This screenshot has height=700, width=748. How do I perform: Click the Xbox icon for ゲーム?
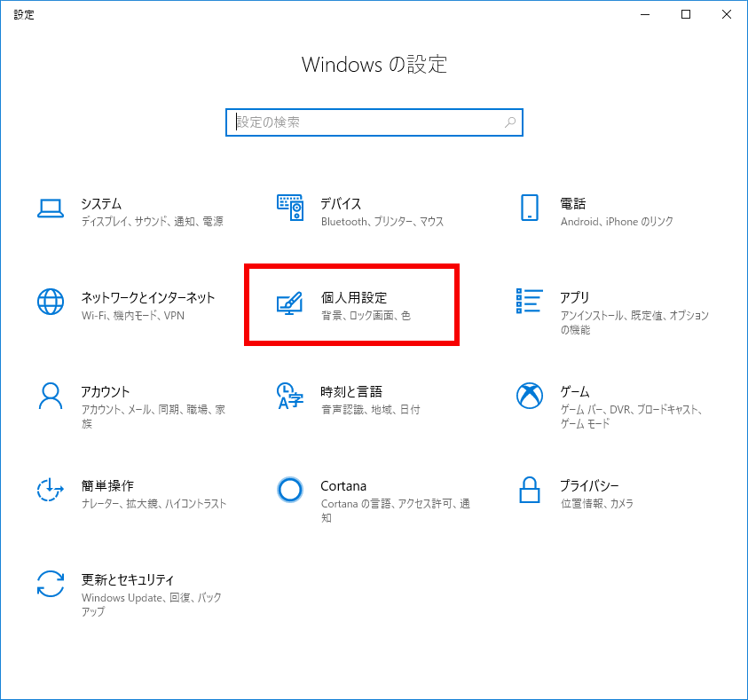(x=530, y=396)
